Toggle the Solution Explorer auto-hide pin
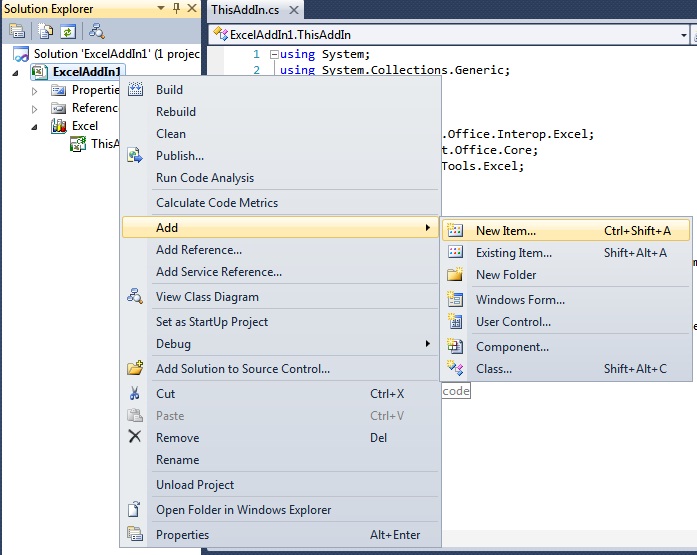The width and height of the screenshot is (697, 555). [x=176, y=8]
